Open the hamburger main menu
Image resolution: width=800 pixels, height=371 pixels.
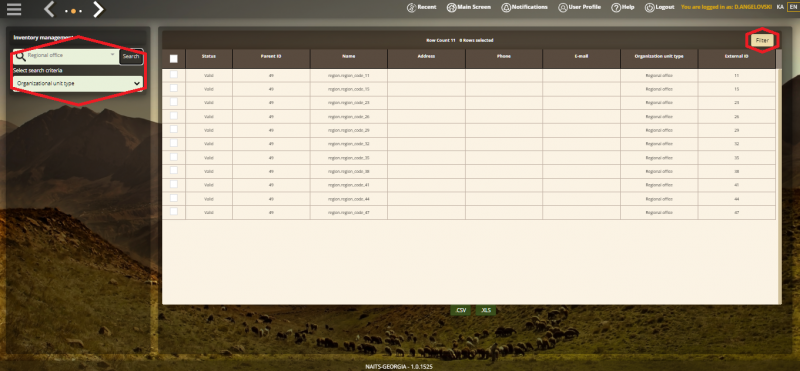pyautogui.click(x=14, y=9)
